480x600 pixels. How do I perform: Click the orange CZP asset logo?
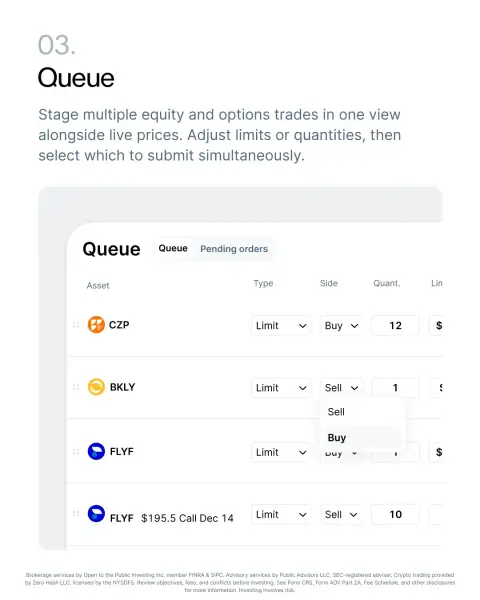click(96, 325)
